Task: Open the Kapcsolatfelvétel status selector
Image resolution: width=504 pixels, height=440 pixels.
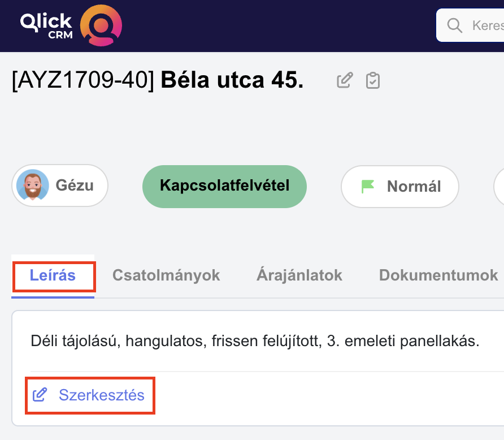Action: [x=224, y=186]
